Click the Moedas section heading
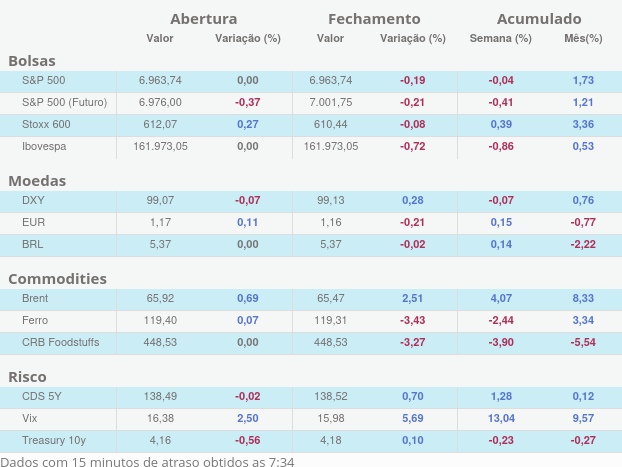The image size is (622, 467). [37, 181]
